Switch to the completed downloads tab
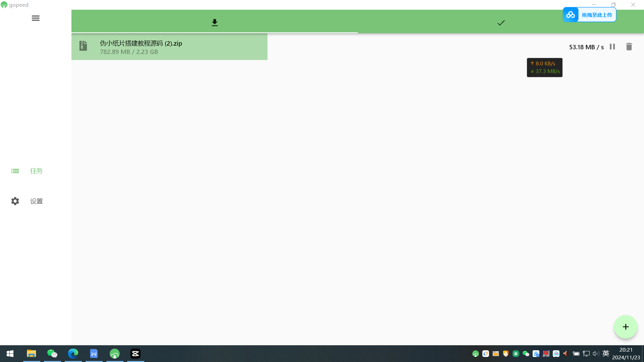 [501, 22]
